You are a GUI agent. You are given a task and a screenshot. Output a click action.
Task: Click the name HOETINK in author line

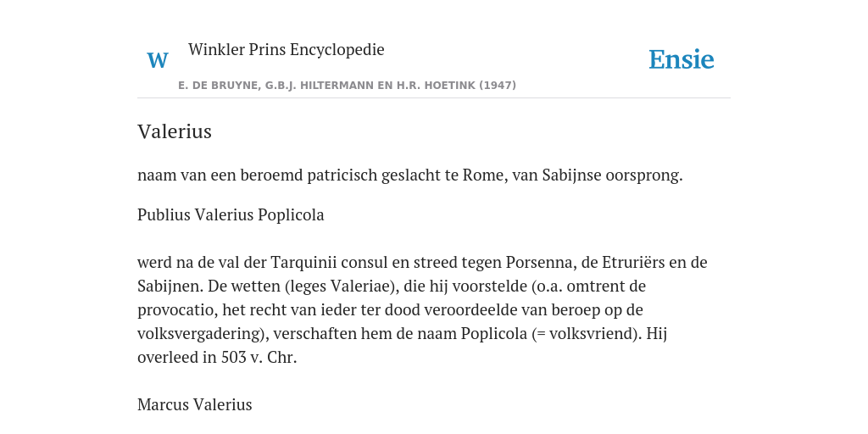click(453, 86)
